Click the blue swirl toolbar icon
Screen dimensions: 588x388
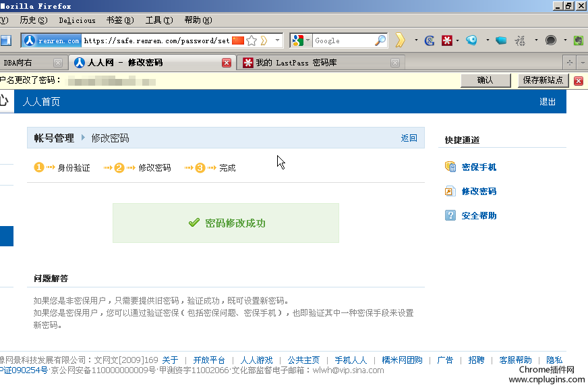pyautogui.click(x=430, y=40)
